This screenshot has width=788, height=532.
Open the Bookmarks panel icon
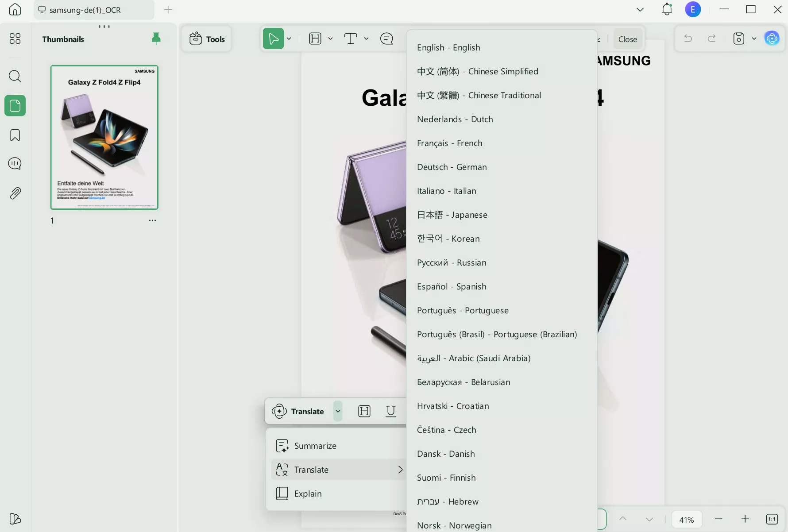click(x=15, y=135)
